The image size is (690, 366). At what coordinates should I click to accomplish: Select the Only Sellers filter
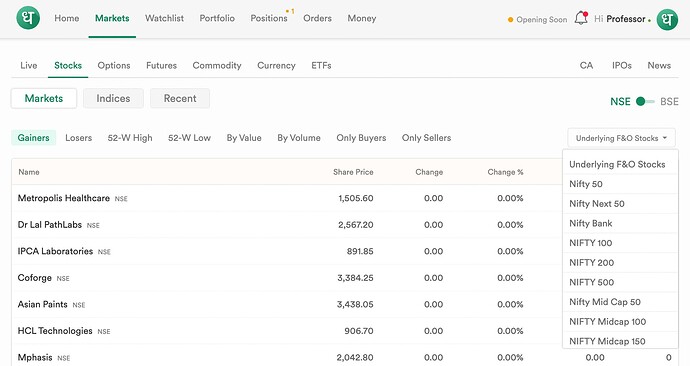[426, 138]
